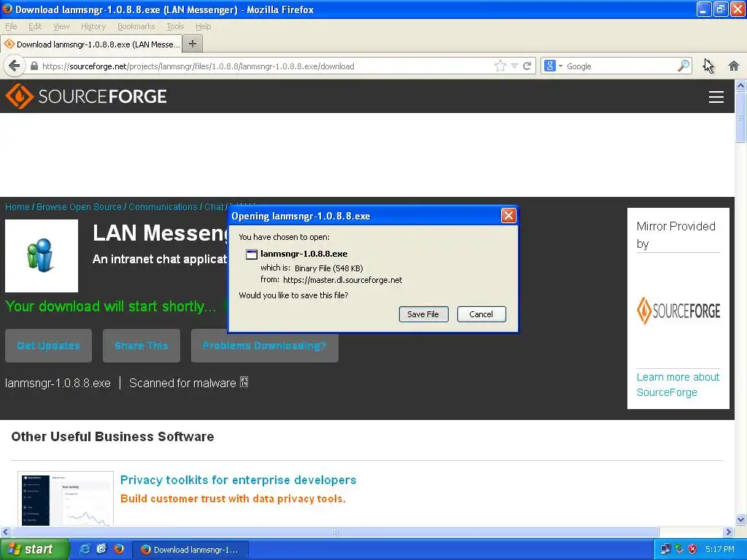Click the 5:17 PM system clock
Image resolution: width=747 pixels, height=560 pixels.
click(x=720, y=549)
